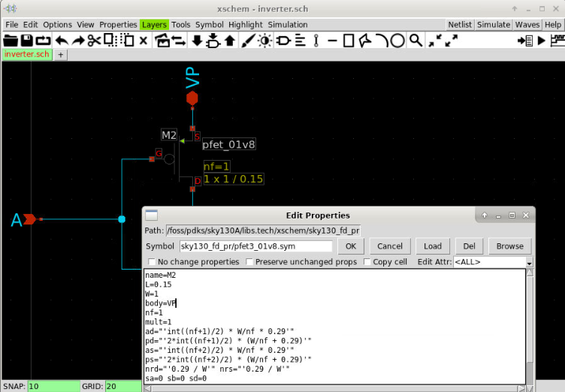Screen dimensions: 565x392
Task: Select the Insert circle tool
Action: pos(397,41)
